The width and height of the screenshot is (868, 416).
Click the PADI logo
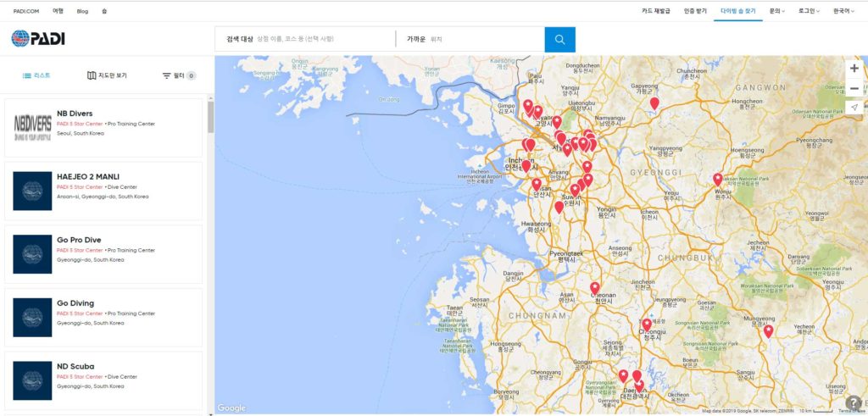click(38, 39)
